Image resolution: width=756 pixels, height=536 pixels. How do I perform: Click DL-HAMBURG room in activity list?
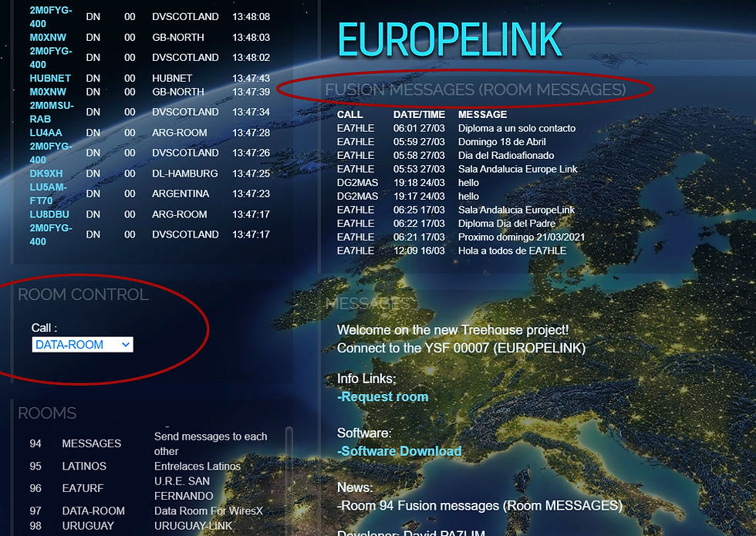[x=185, y=174]
